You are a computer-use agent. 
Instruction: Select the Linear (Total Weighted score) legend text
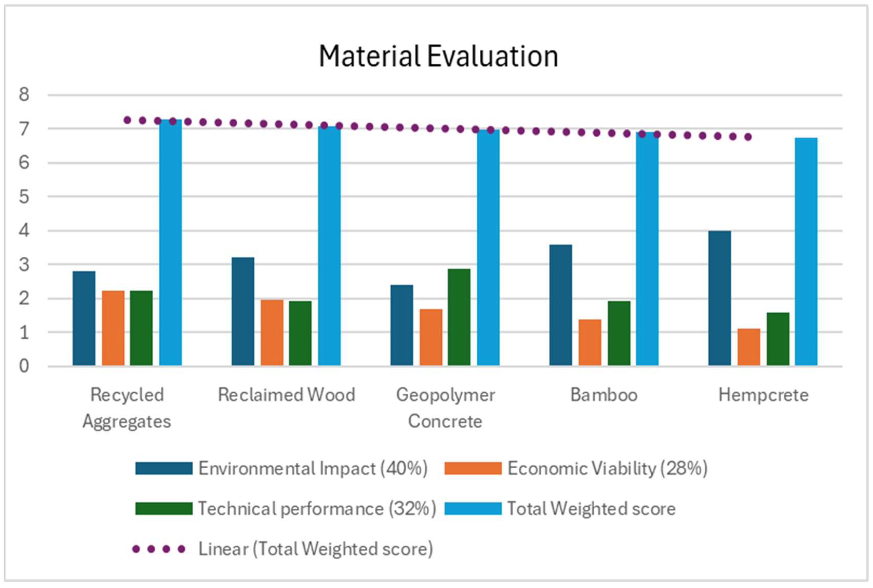point(316,550)
